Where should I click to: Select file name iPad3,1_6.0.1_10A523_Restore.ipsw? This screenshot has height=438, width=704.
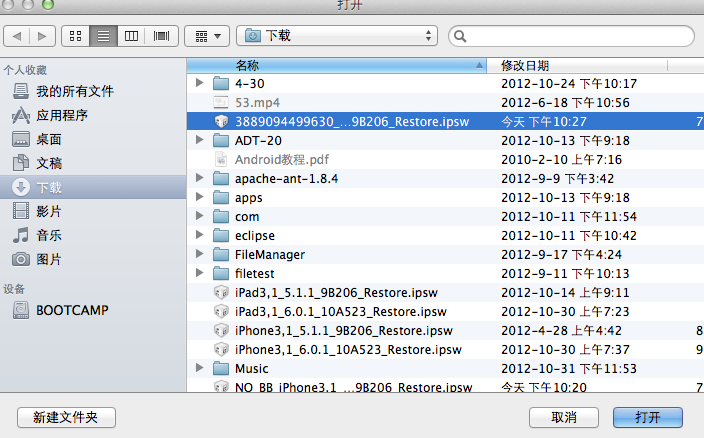pyautogui.click(x=341, y=311)
